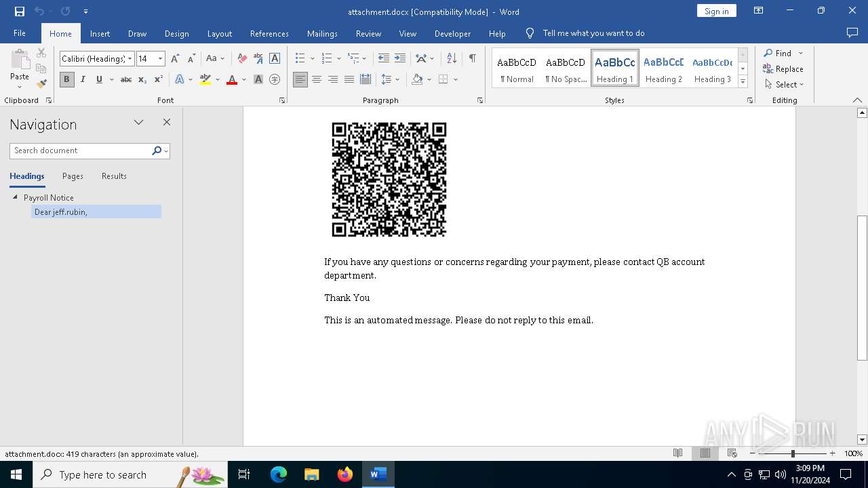
Task: Apply superscript formatting
Action: pos(158,79)
